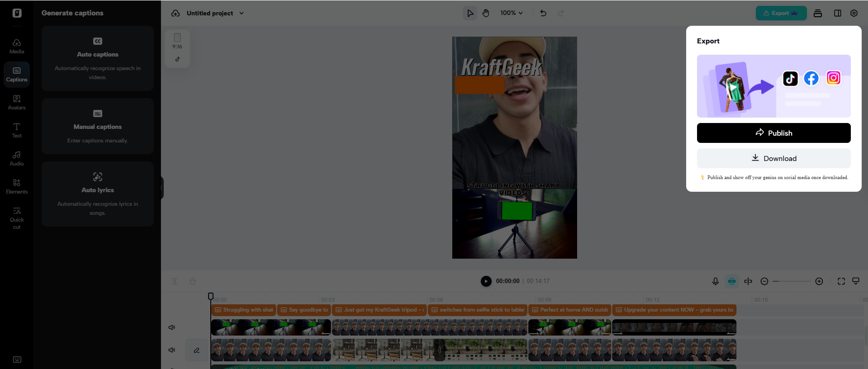Delete selected clip with trash icon
868x369 pixels.
coord(193,281)
